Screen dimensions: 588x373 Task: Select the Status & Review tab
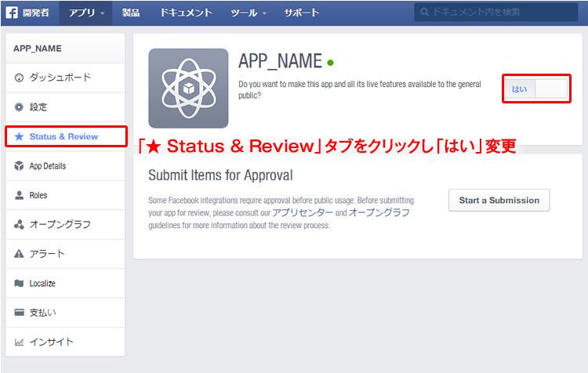tap(66, 136)
